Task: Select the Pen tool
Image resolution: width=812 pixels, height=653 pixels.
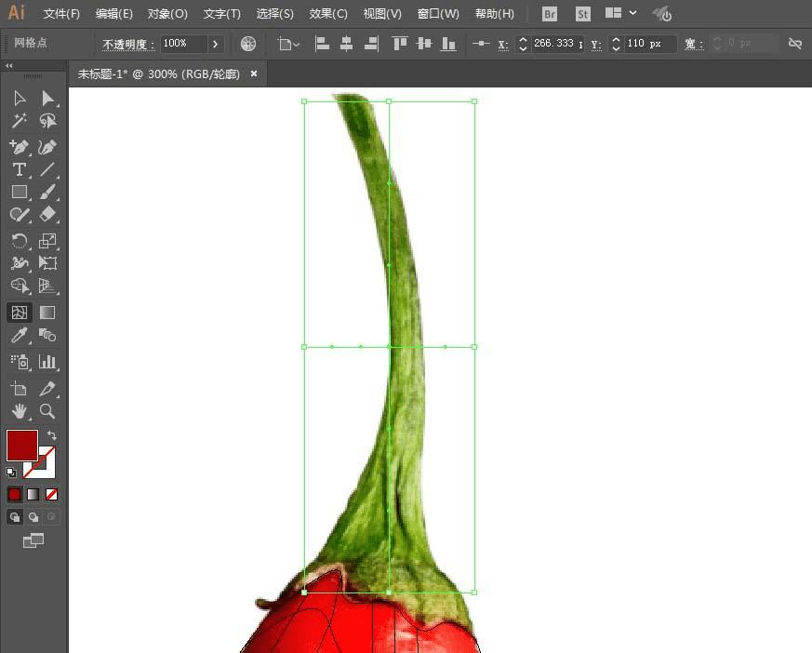Action: coord(20,146)
